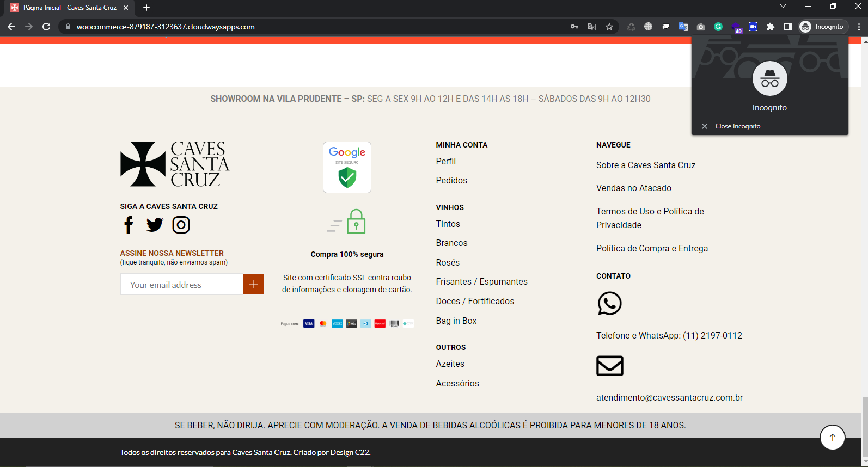Click the site info lock icon
Viewport: 868px width, 467px height.
[68, 27]
